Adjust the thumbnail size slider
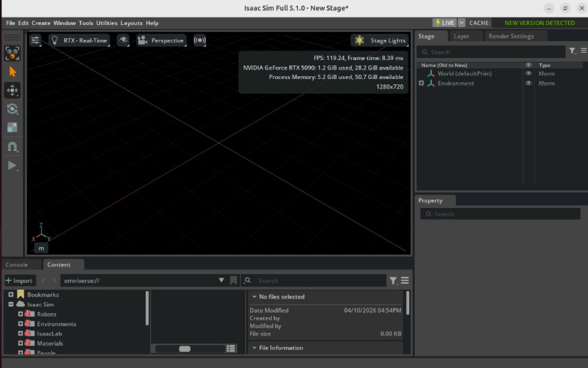The image size is (588, 368). click(185, 349)
